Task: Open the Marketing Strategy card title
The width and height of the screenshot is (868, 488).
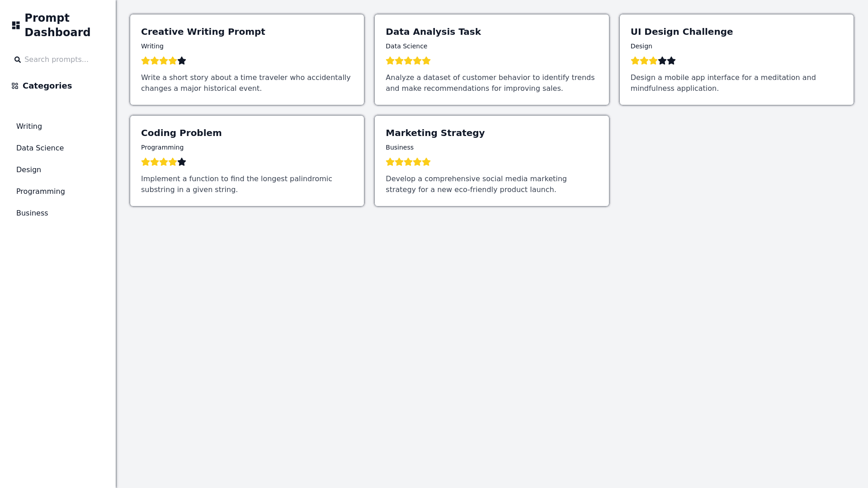Action: [435, 133]
